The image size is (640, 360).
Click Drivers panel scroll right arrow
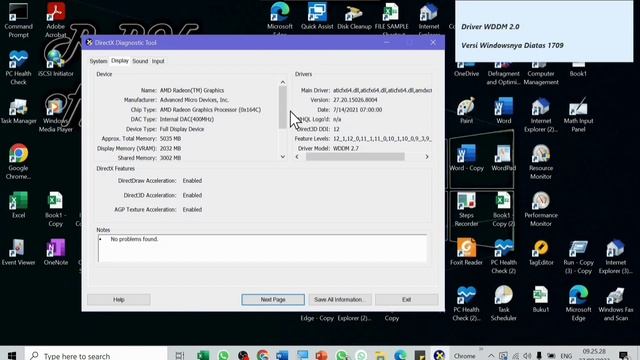click(x=427, y=157)
